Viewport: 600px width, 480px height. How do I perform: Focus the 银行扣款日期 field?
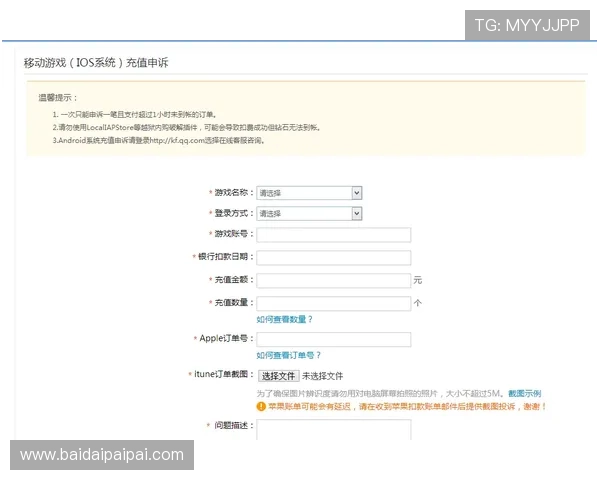click(334, 258)
